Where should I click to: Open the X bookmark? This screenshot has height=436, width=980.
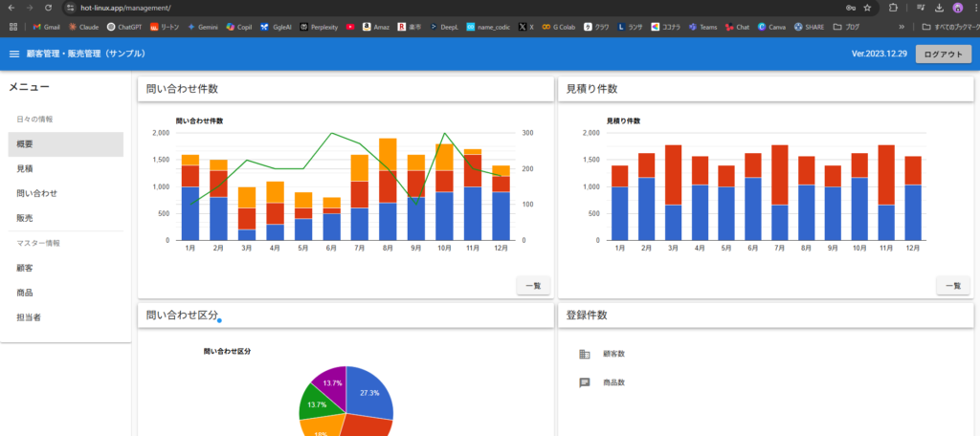pyautogui.click(x=525, y=27)
